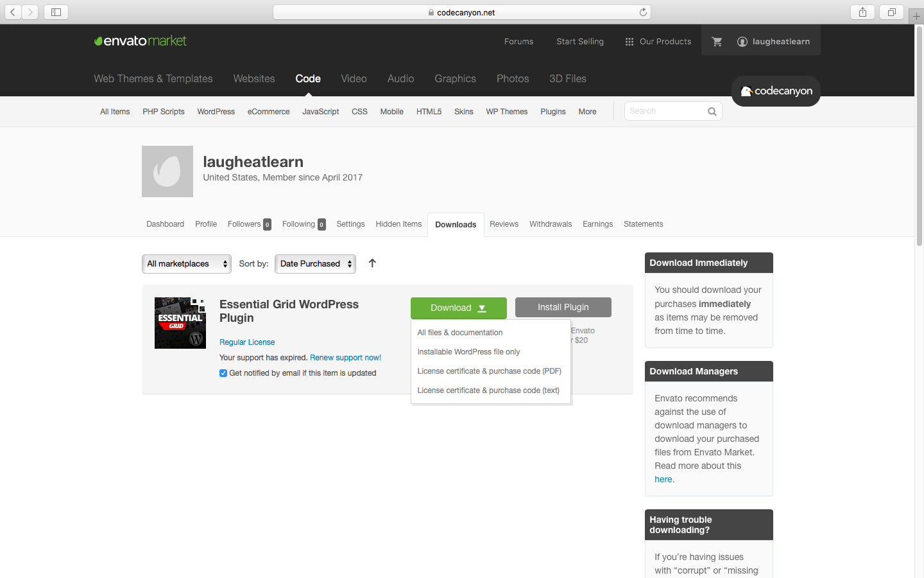
Task: Click the Envato Market logo
Action: pyautogui.click(x=140, y=41)
